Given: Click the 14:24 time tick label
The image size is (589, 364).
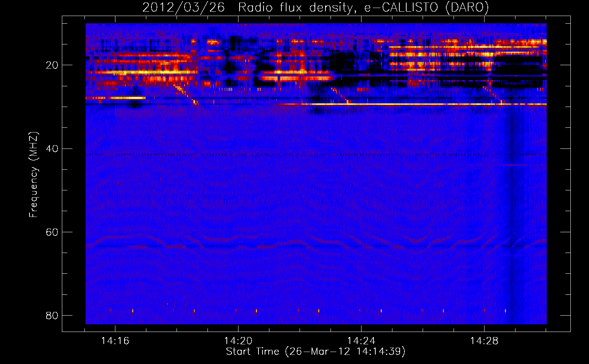Looking at the screenshot, I should click(x=361, y=341).
